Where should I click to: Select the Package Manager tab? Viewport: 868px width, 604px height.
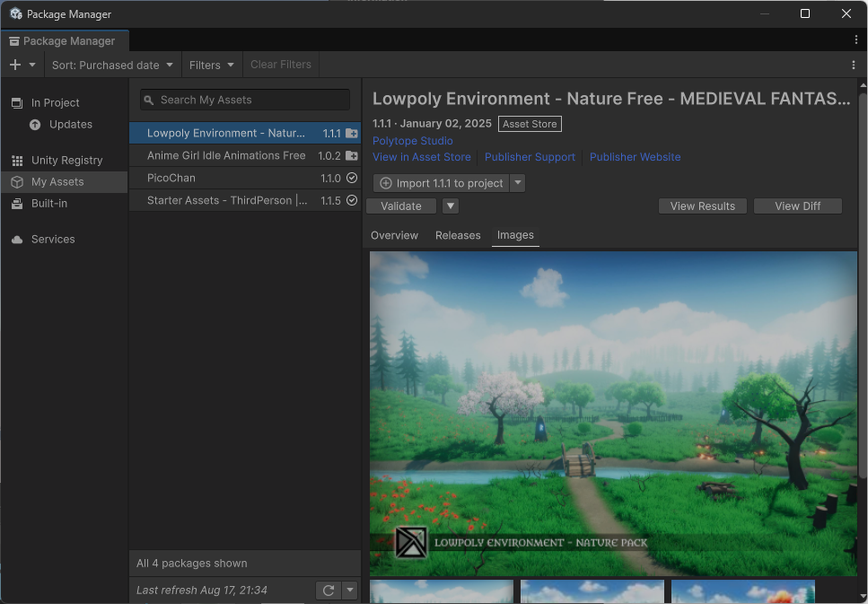(x=65, y=41)
